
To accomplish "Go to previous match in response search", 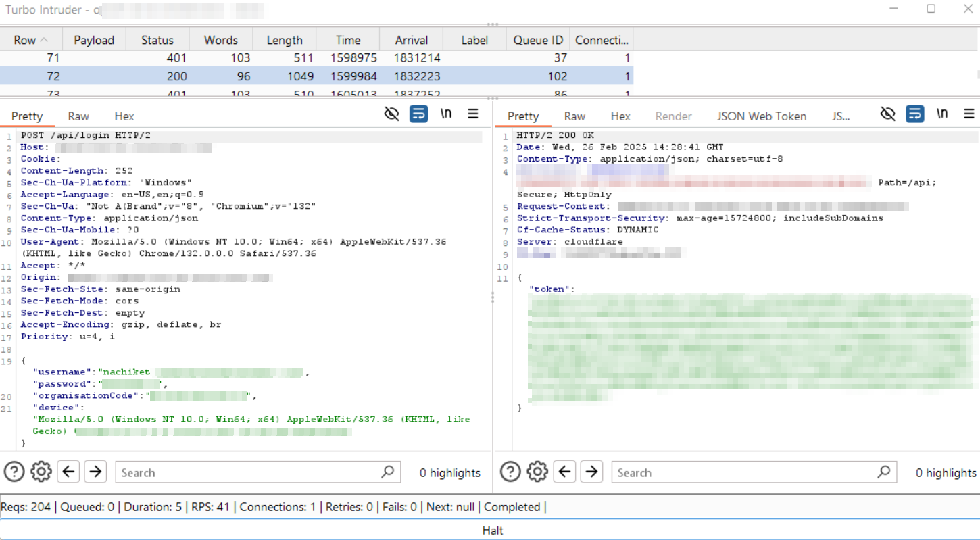I will tap(564, 471).
